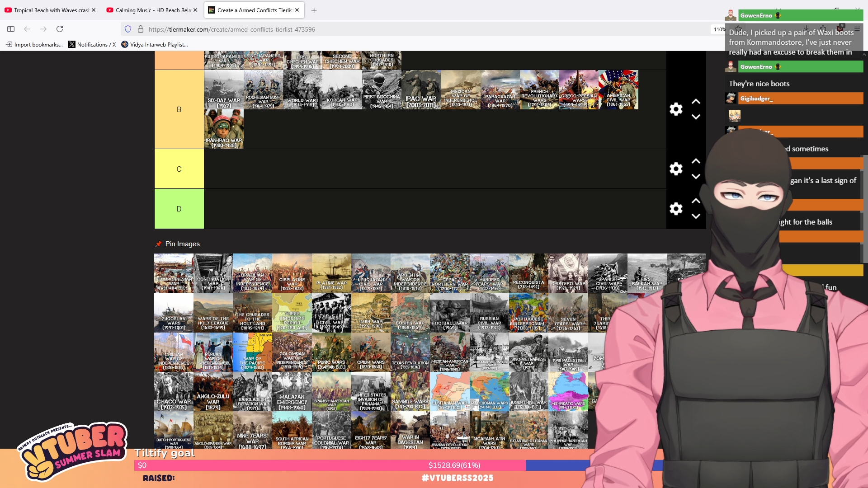Pick Nine Years' War from image pool

point(252,430)
